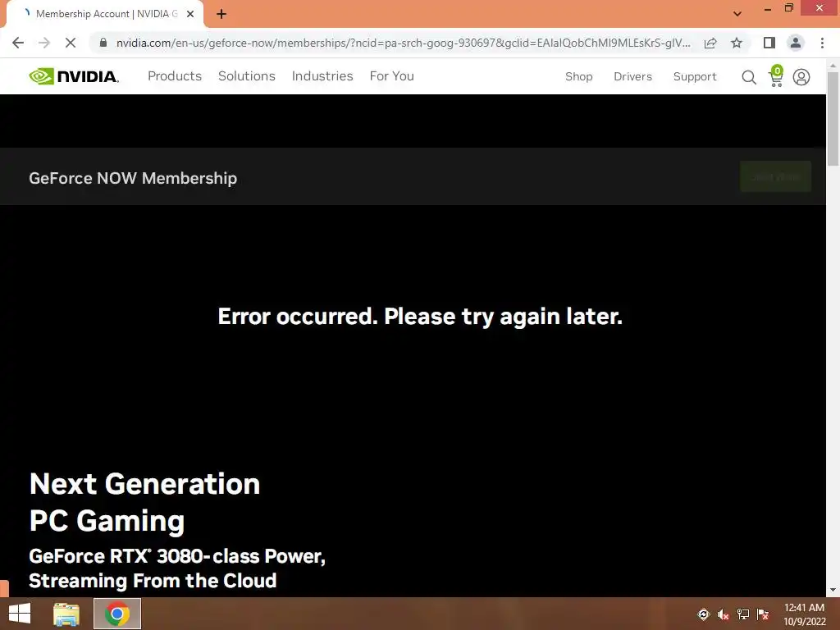Click the URL address bar field
Screen dimensions: 840x630
coord(403,43)
